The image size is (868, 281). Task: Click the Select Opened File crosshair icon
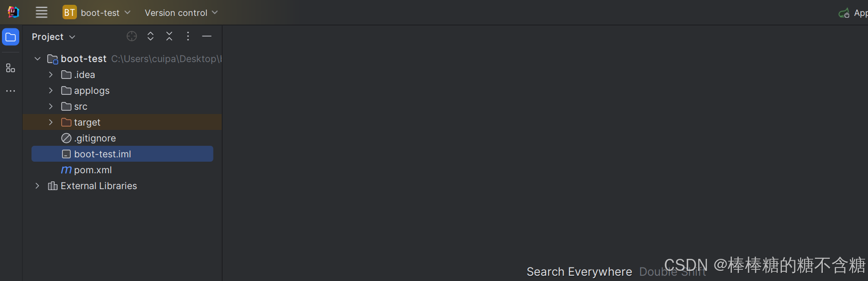pos(132,36)
